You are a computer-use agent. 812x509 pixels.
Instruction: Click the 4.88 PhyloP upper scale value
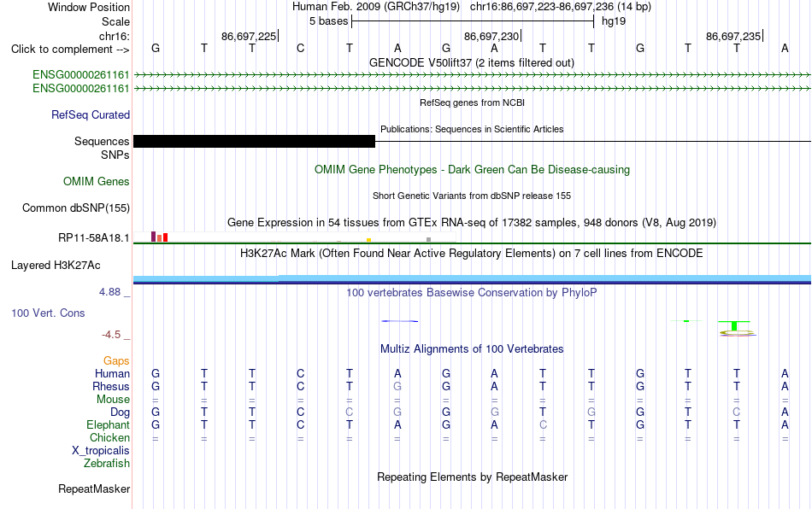click(109, 292)
